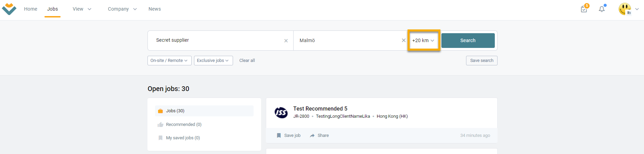Image resolution: width=644 pixels, height=154 pixels.
Task: Click the Save job bookmark icon
Action: point(279,136)
